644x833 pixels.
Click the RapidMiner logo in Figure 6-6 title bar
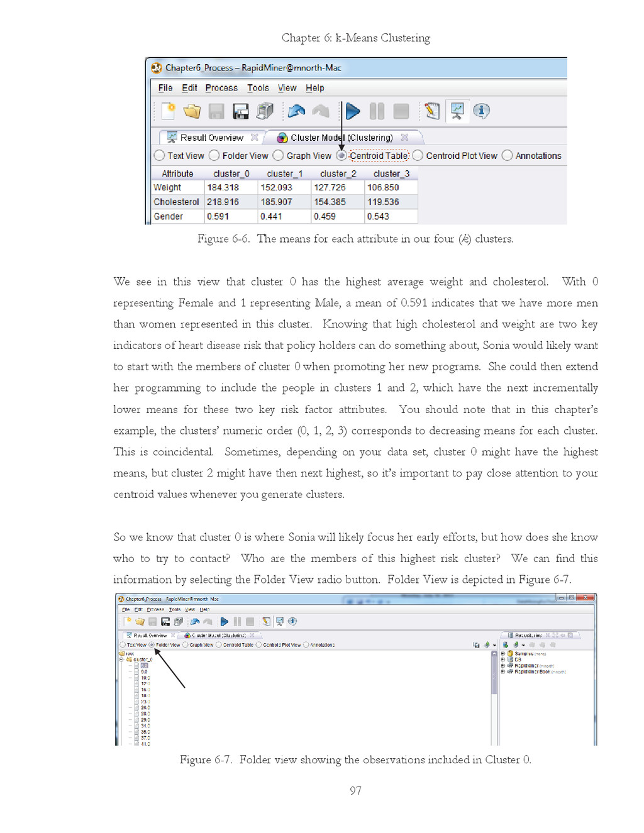pos(157,68)
